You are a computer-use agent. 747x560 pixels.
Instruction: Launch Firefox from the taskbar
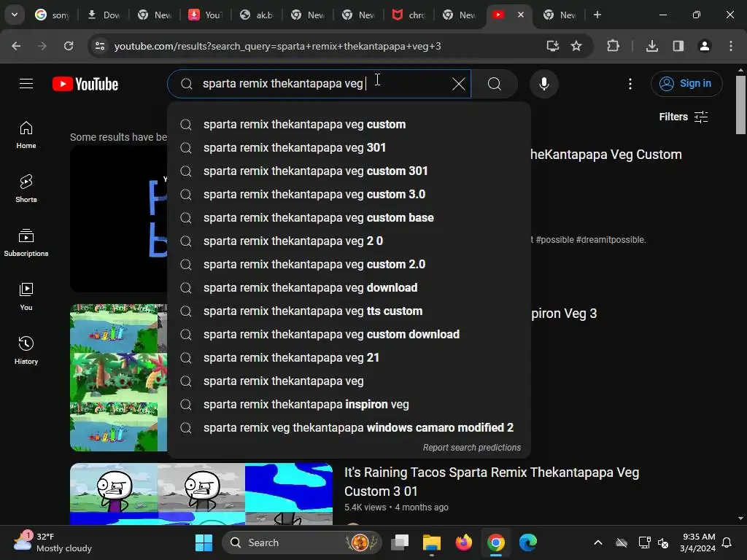pos(463,542)
